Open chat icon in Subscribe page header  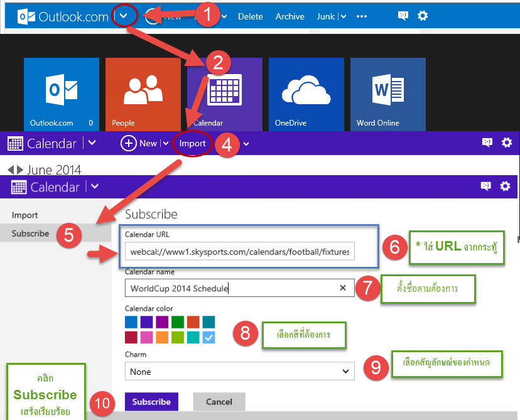pyautogui.click(x=485, y=186)
